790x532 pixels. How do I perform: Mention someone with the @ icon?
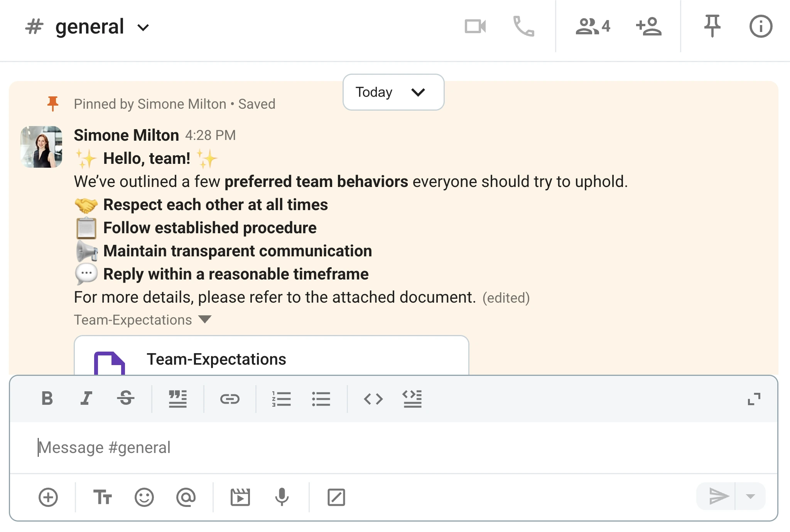pyautogui.click(x=186, y=497)
